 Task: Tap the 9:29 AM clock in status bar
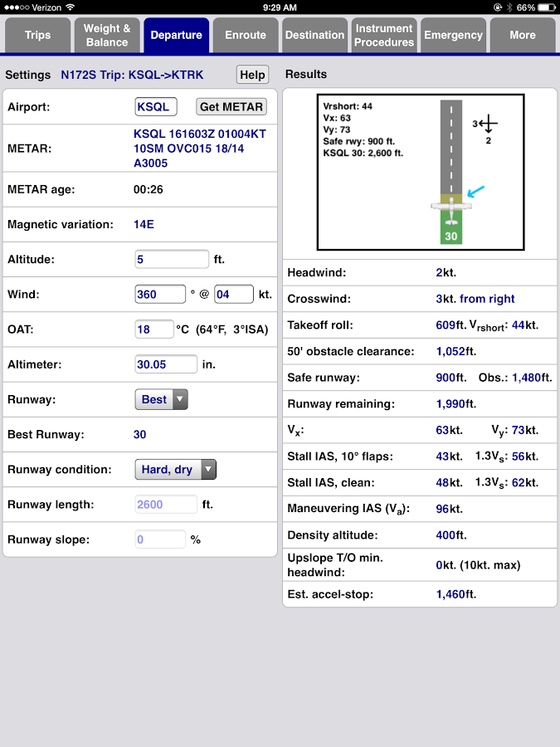pos(280,7)
